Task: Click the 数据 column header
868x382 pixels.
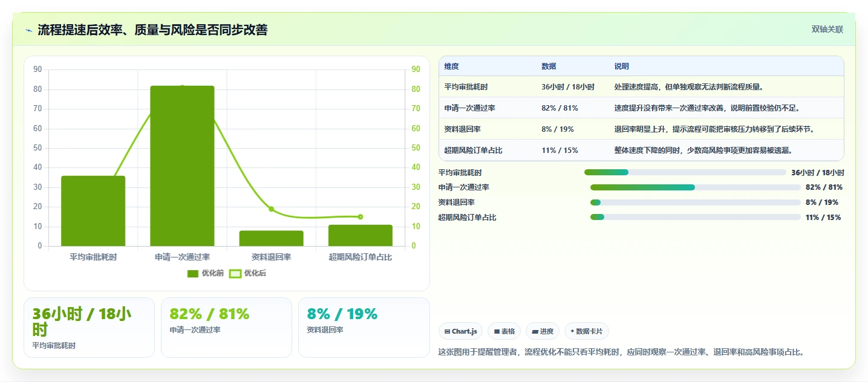Action: point(549,66)
